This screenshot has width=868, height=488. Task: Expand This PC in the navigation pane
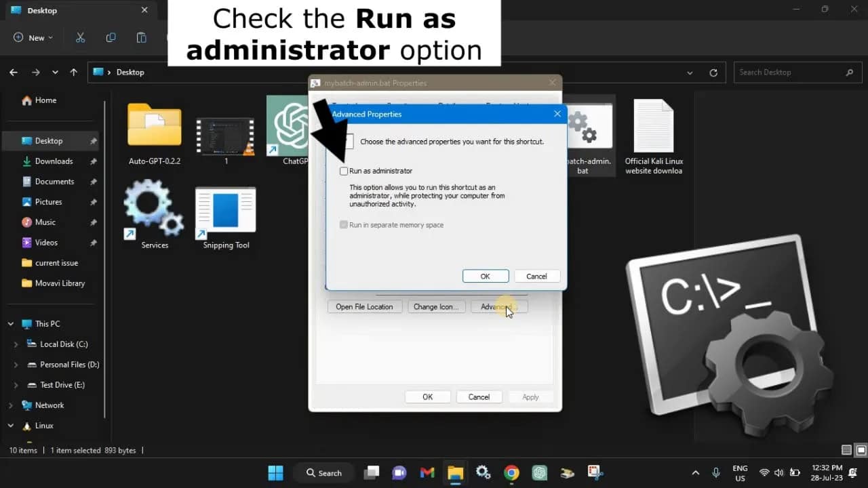(9, 323)
